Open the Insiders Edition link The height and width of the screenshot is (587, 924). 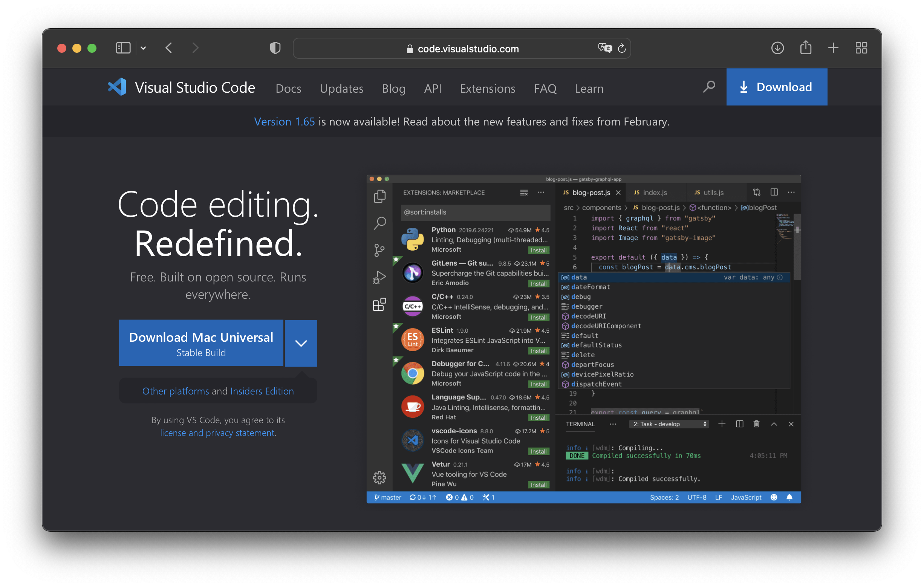262,391
